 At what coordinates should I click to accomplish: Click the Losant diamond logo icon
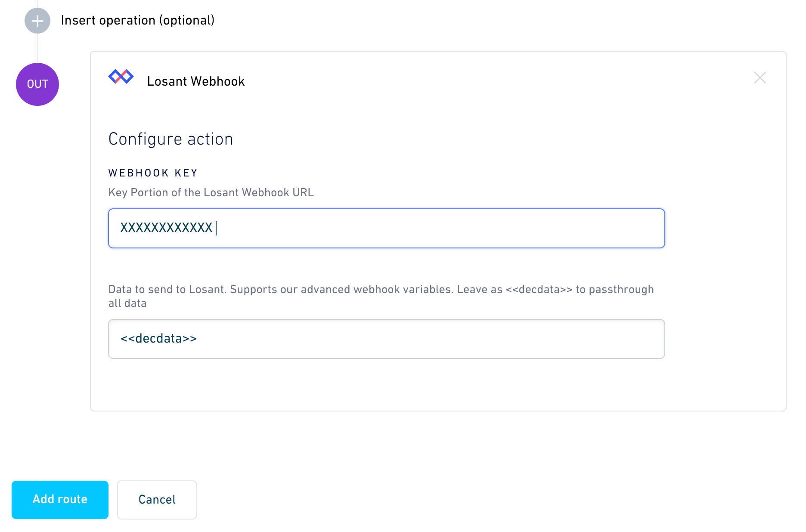click(121, 77)
